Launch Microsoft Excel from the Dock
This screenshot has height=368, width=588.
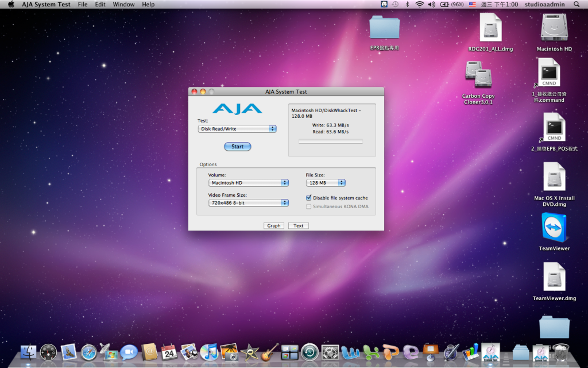pos(370,352)
